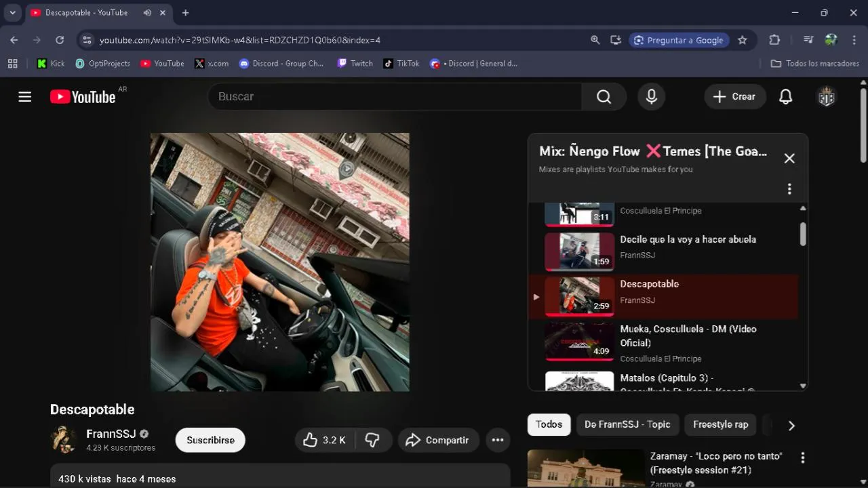Open the YouTube hamburger guide menu
Viewport: 868px width, 488px height.
[x=25, y=97]
